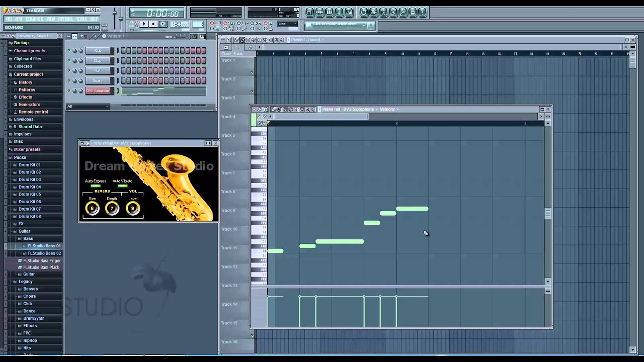The image size is (644, 362).
Task: Open the EDIT menu
Action: [19, 19]
